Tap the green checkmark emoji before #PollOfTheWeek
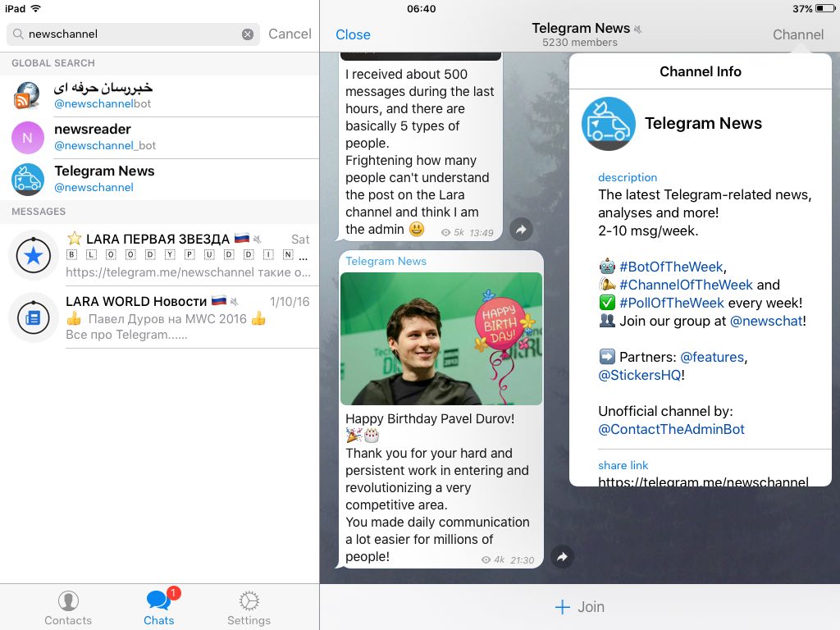840x630 pixels. [607, 303]
